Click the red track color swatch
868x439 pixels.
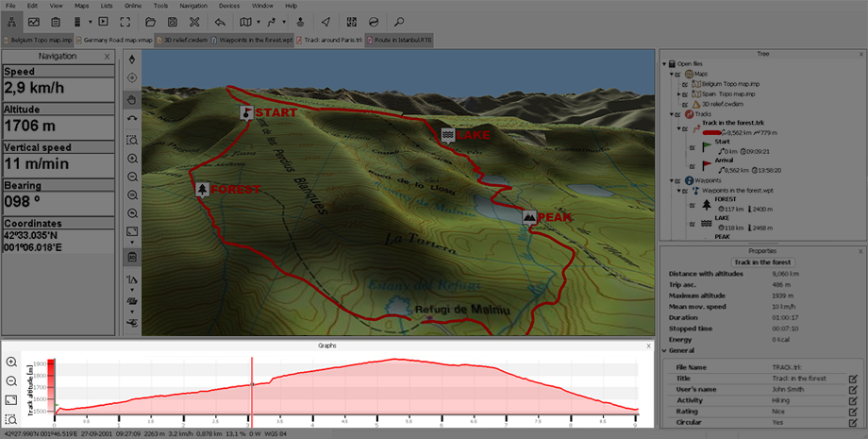[710, 132]
